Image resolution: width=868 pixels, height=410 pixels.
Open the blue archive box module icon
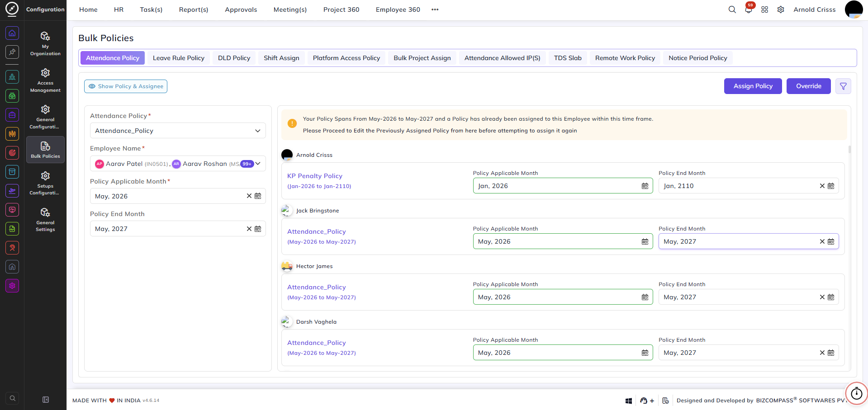click(x=12, y=172)
